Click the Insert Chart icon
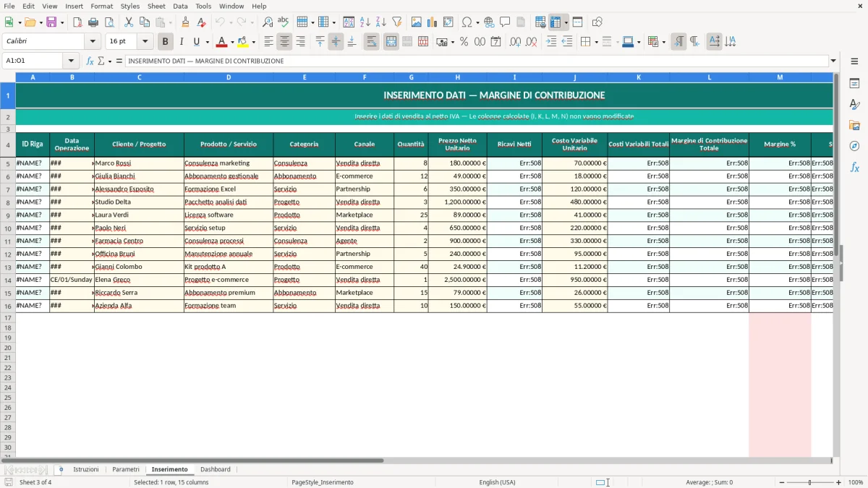Viewport: 868px width, 488px height. click(x=433, y=22)
